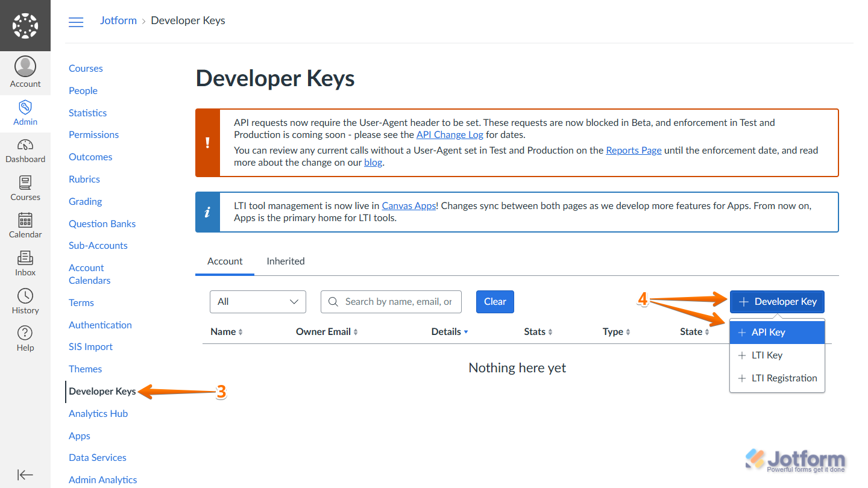868x488 pixels.
Task: Choose LTI Key from the dropdown menu
Action: pos(777,355)
